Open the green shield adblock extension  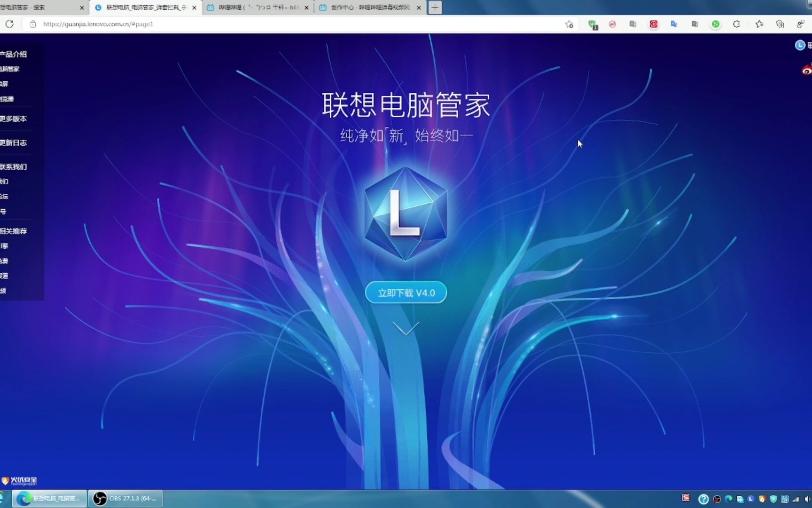593,24
